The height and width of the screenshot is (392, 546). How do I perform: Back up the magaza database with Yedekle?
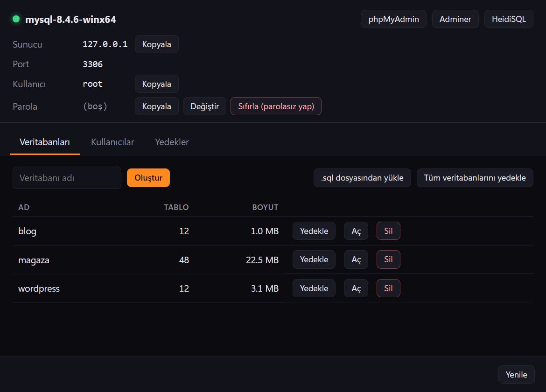tap(314, 259)
